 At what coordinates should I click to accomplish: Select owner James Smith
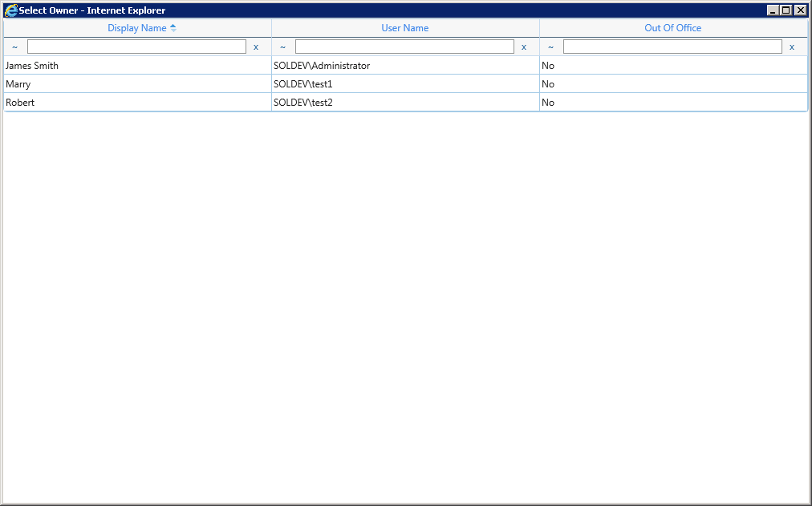[138, 66]
